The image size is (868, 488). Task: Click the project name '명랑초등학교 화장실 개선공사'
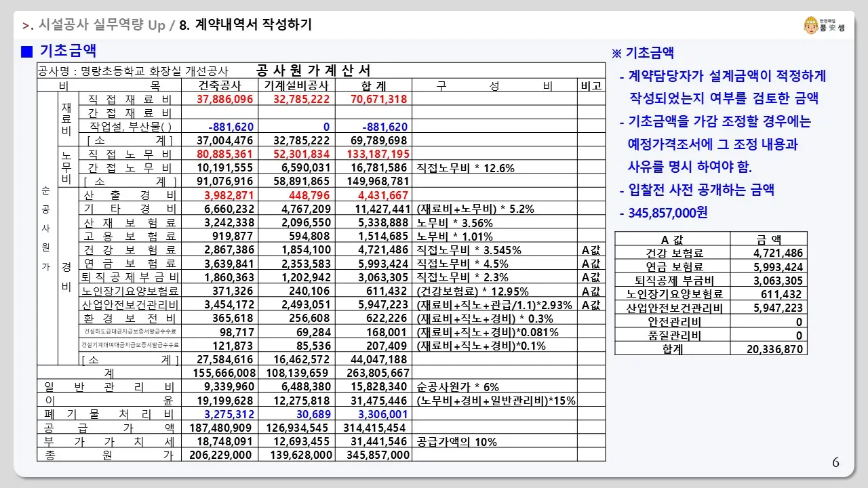tap(154, 71)
